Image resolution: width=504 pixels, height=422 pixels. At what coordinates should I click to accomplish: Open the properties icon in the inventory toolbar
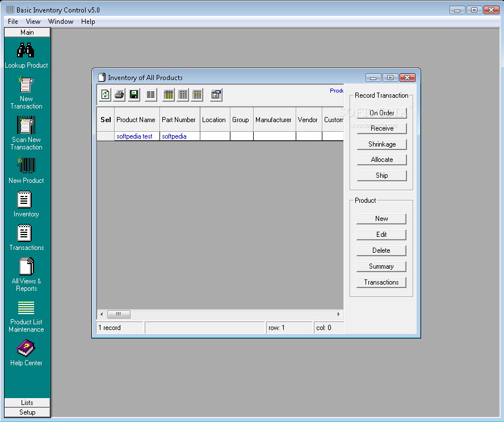216,95
